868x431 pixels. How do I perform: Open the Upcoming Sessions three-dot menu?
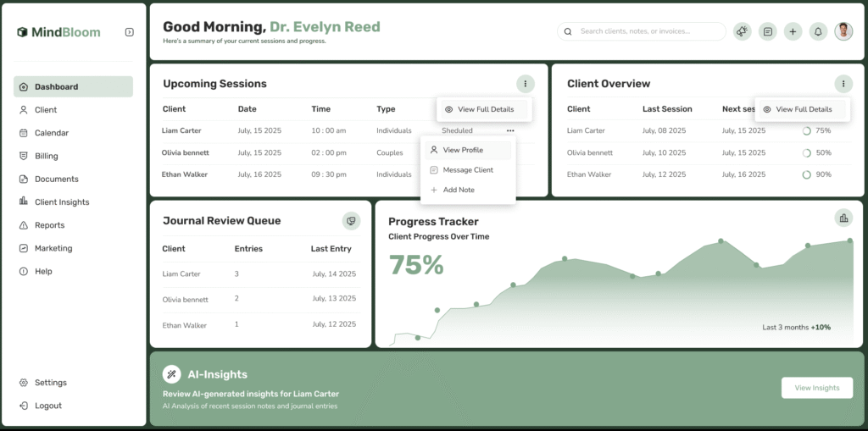(x=526, y=84)
